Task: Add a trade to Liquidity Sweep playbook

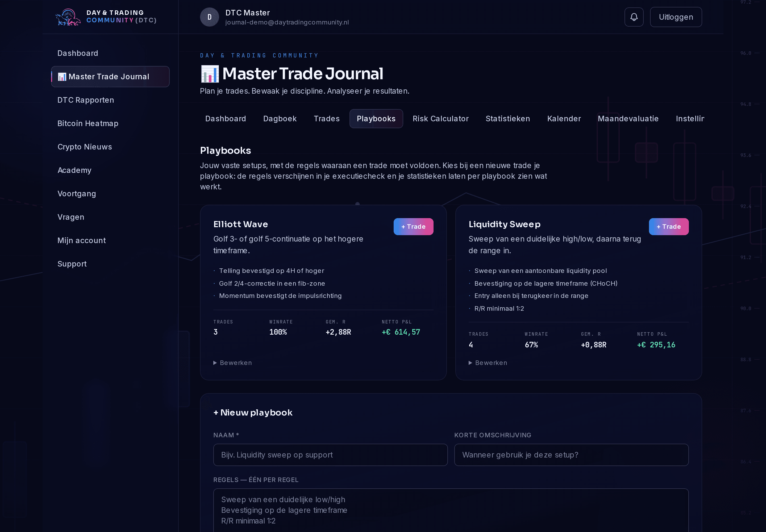Action: (x=669, y=227)
